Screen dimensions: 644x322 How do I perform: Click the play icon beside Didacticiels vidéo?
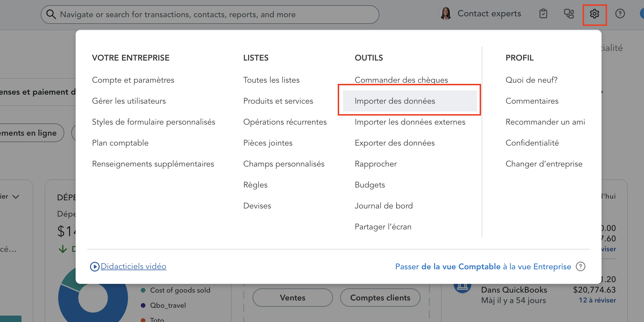click(x=95, y=266)
